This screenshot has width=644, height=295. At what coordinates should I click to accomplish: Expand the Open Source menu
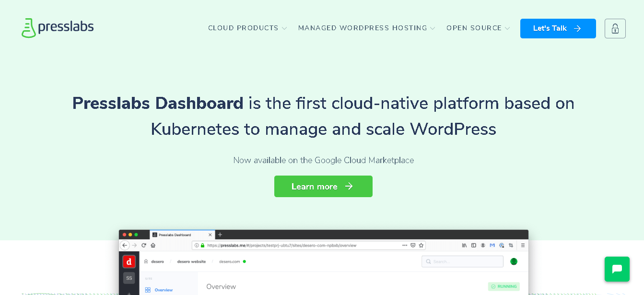[x=478, y=28]
